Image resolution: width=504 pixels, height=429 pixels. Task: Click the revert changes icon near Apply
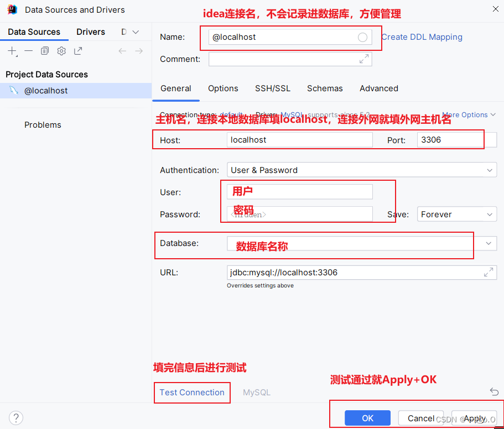(x=494, y=391)
